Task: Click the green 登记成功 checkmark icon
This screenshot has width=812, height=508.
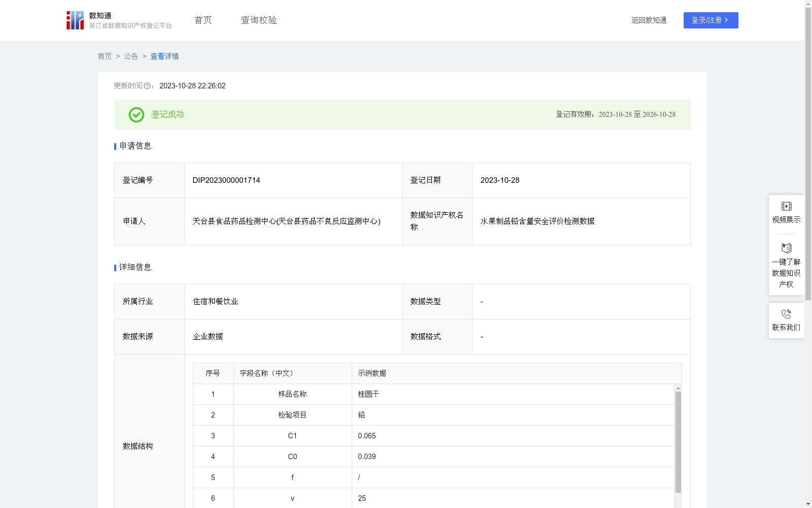Action: tap(136, 115)
